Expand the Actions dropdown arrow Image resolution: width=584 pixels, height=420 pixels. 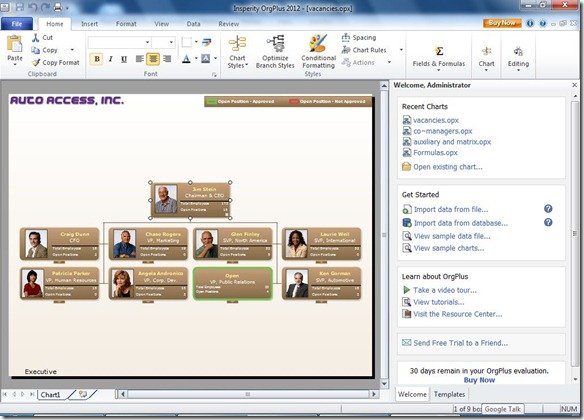[389, 62]
